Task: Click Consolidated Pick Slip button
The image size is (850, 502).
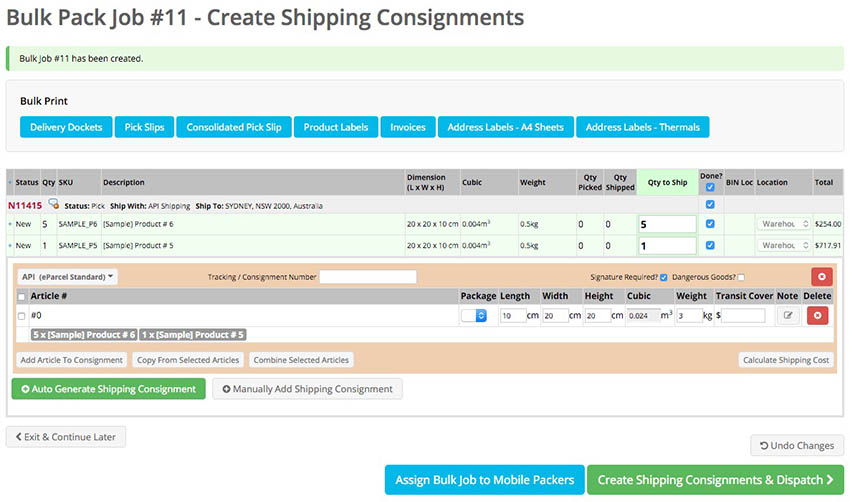Action: pos(234,127)
